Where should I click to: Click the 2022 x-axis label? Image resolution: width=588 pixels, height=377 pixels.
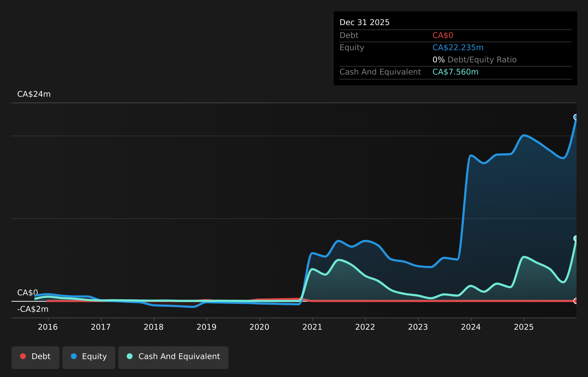[x=365, y=327]
